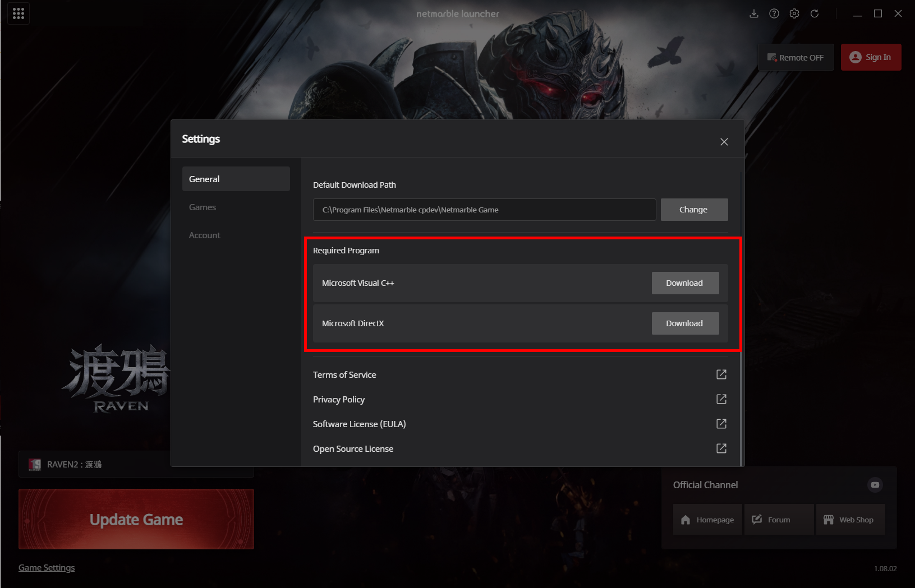Click the Sign In button

(x=871, y=57)
